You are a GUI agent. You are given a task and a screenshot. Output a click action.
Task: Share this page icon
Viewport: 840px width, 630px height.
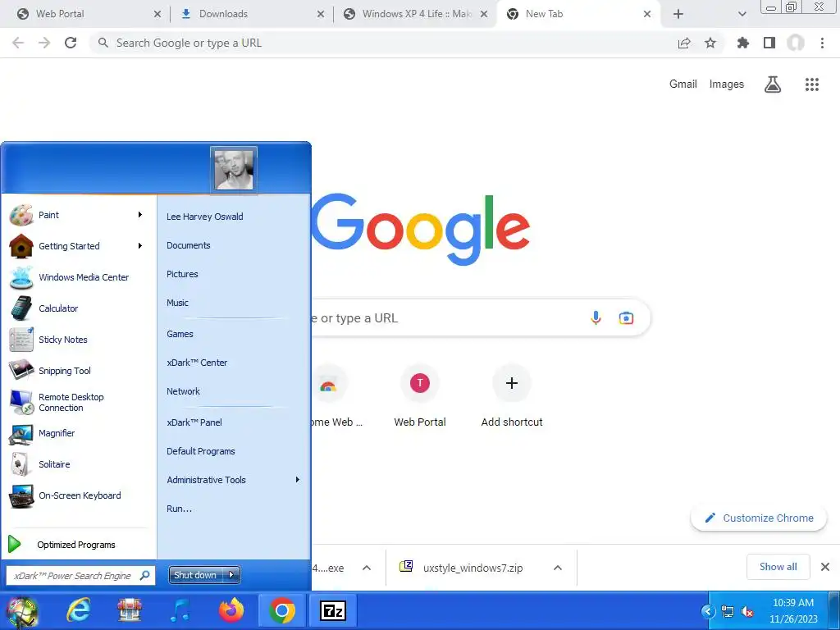[x=684, y=43]
